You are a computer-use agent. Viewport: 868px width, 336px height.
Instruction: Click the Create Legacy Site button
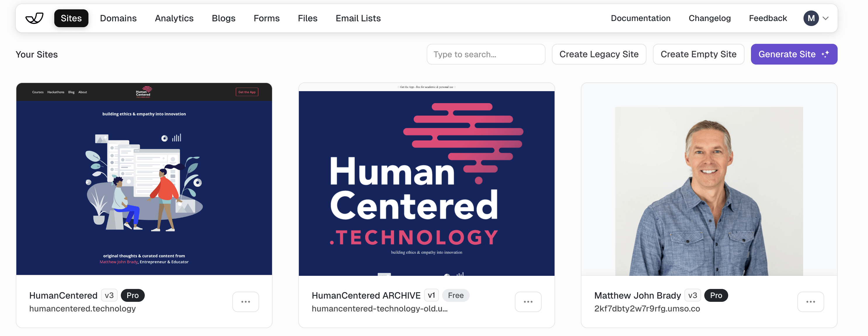pyautogui.click(x=599, y=54)
